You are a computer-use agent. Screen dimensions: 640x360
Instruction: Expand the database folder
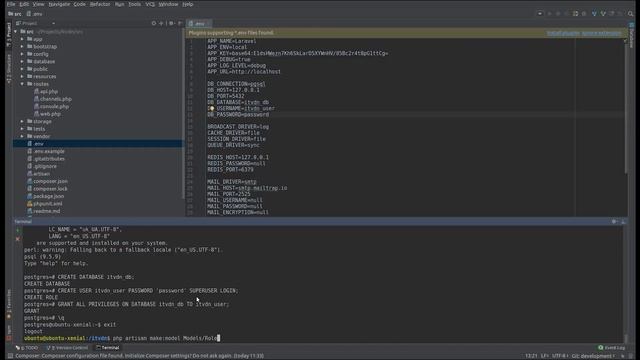pyautogui.click(x=22, y=62)
